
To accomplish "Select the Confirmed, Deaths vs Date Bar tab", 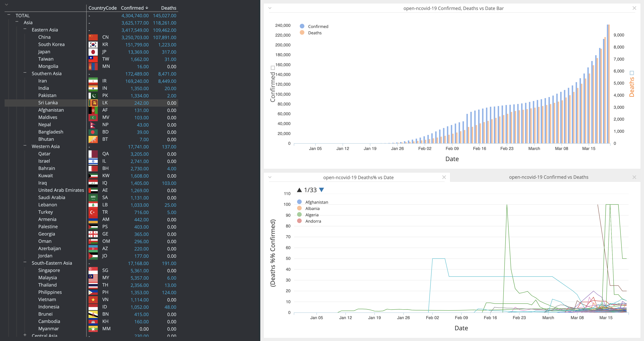I will coord(453,8).
